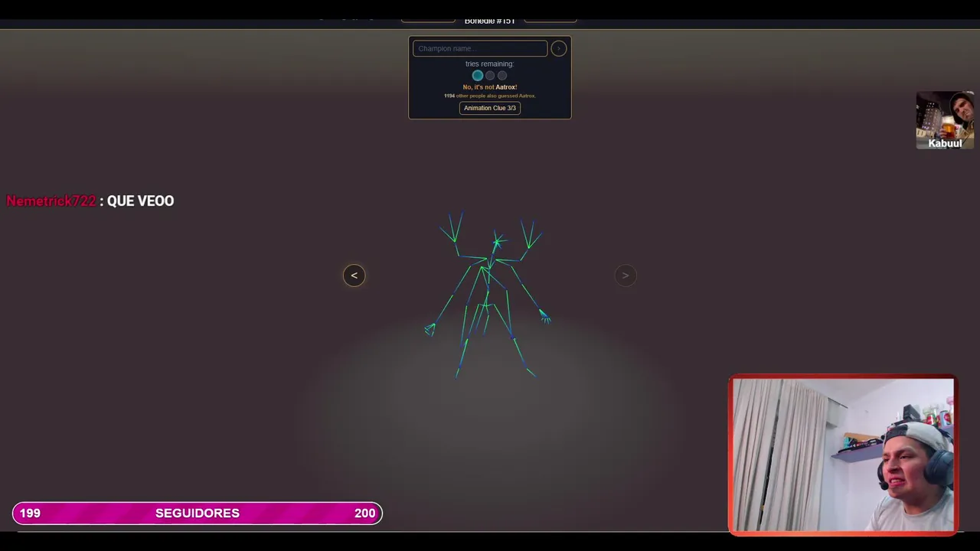Click the streamer webcam overlay

843,455
